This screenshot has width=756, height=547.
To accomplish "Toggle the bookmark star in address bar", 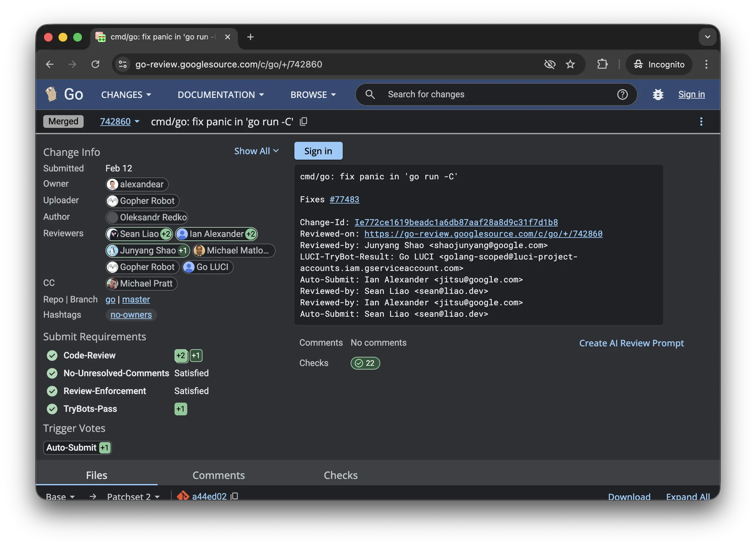I will pyautogui.click(x=571, y=64).
